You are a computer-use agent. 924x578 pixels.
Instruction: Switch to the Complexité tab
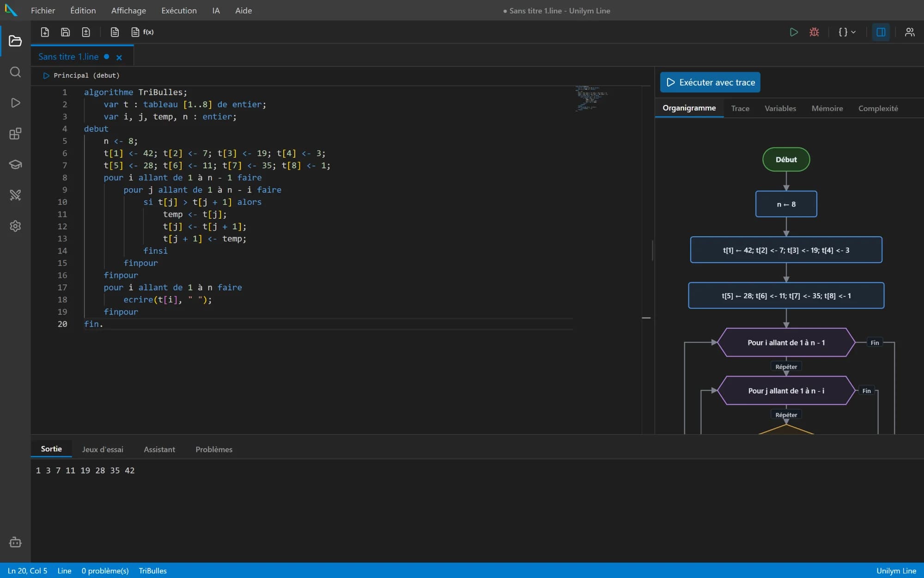click(878, 108)
